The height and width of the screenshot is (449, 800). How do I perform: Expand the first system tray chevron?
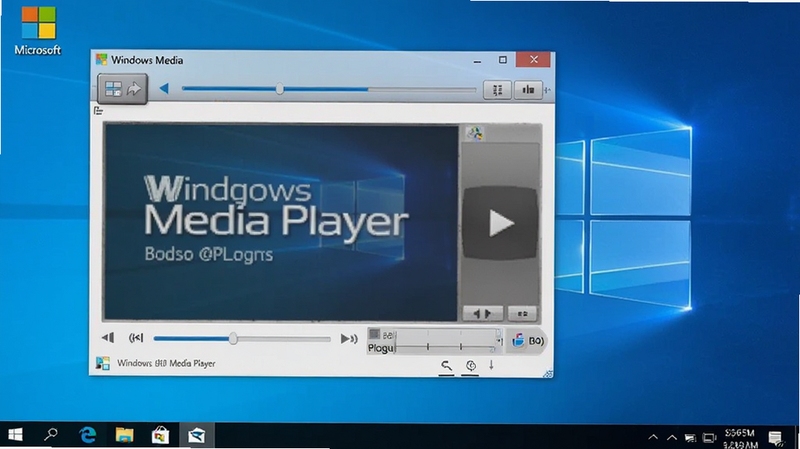click(653, 437)
